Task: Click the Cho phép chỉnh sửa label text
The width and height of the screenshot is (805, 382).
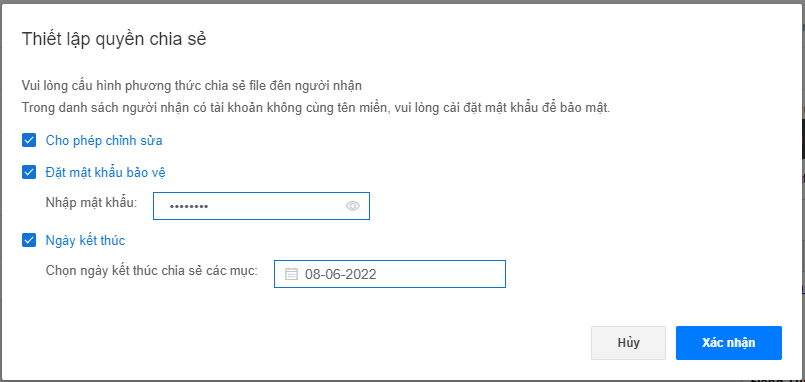Action: (x=104, y=140)
